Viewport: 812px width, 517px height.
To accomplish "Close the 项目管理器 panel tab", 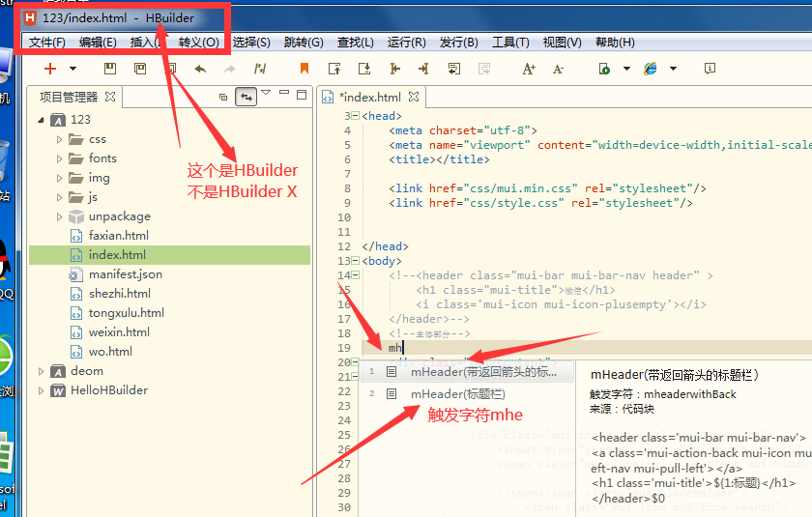I will [x=110, y=97].
